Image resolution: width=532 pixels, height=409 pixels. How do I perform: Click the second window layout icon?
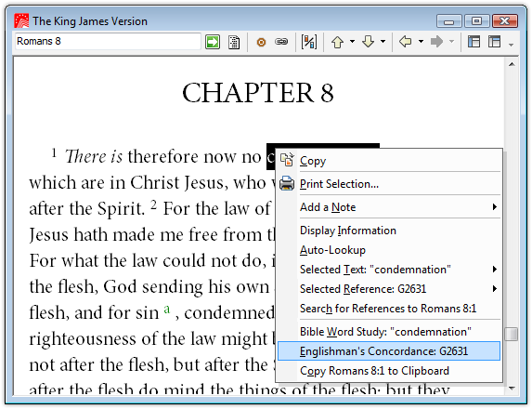494,42
